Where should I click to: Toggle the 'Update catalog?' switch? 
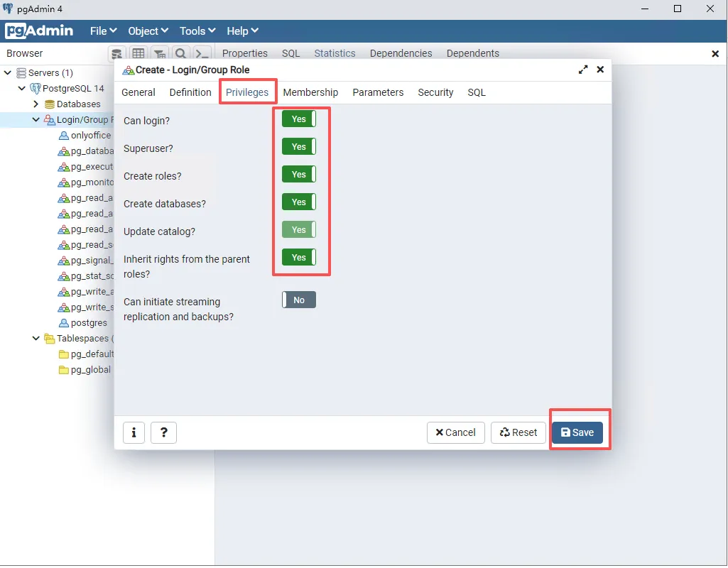299,230
